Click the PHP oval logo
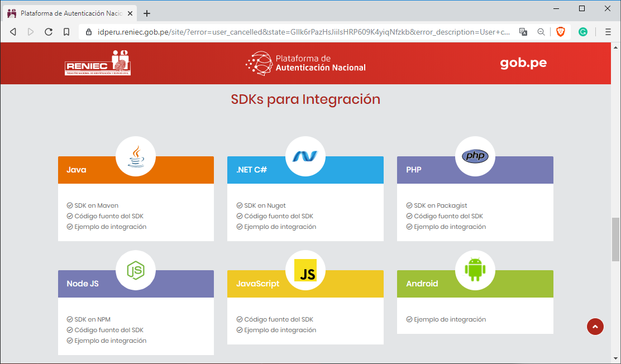The width and height of the screenshot is (621, 364). [x=475, y=156]
